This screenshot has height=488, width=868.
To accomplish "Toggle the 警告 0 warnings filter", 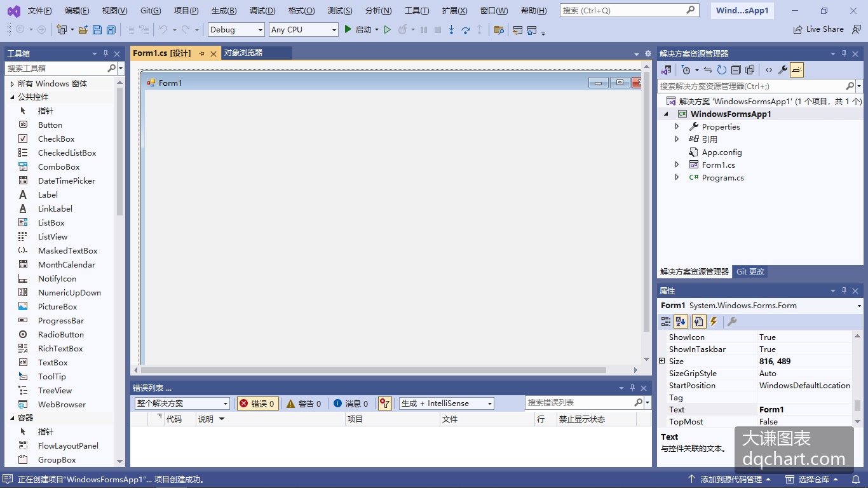I will tap(304, 403).
